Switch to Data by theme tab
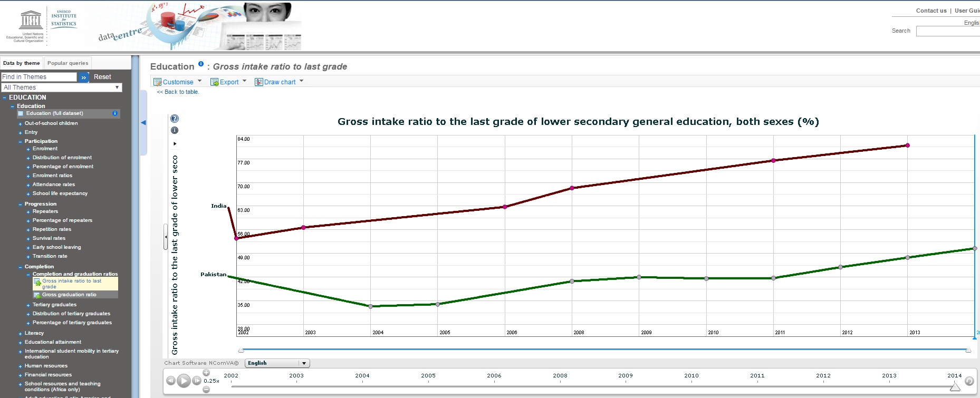980x398 pixels. 22,63
